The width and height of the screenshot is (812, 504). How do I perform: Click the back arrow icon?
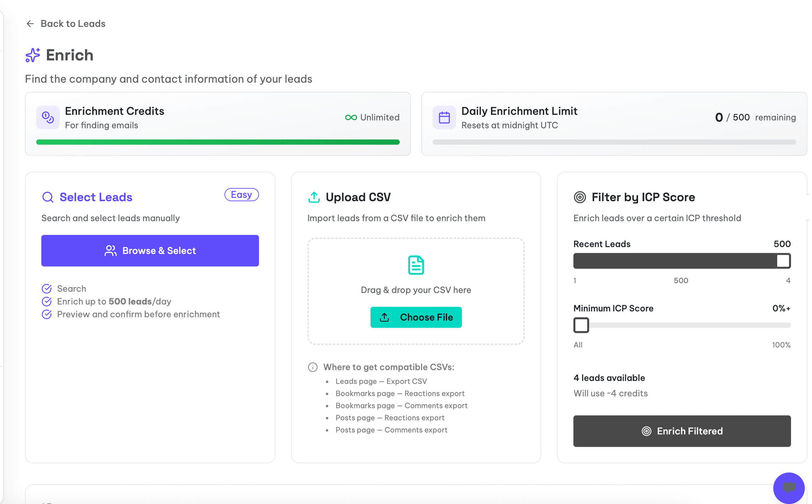tap(30, 24)
